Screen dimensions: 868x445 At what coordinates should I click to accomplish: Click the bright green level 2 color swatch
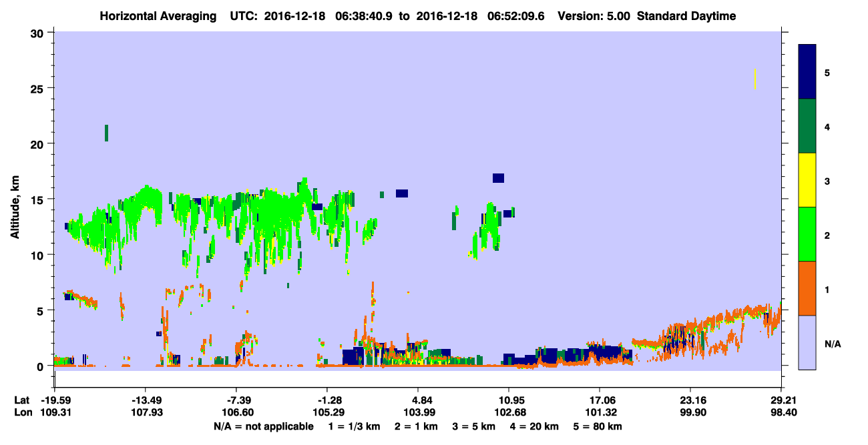807,234
